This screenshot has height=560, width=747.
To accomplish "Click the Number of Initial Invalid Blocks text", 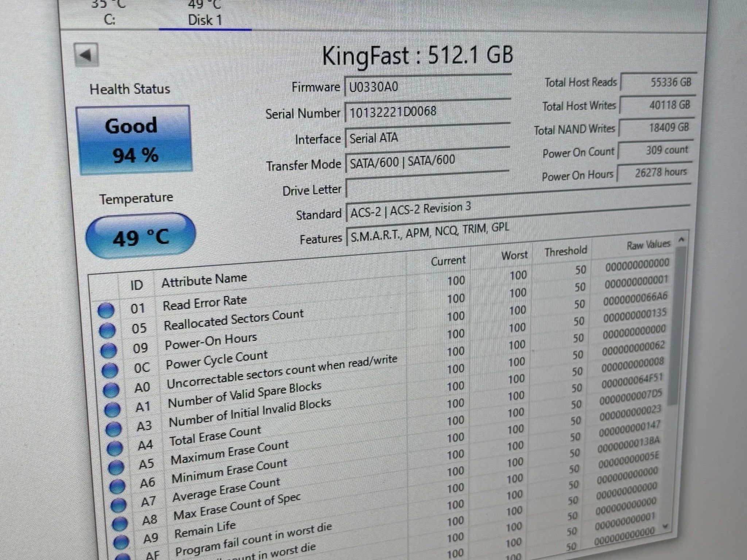I will [x=250, y=412].
